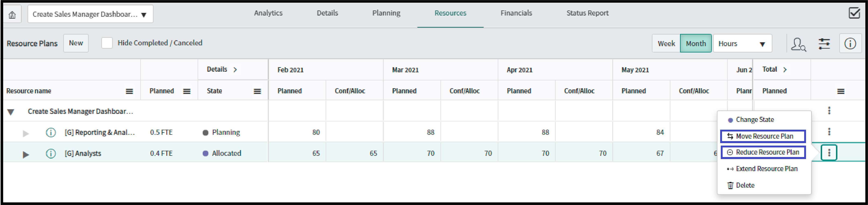Click the info icon beside [G] Analysts

[51, 153]
